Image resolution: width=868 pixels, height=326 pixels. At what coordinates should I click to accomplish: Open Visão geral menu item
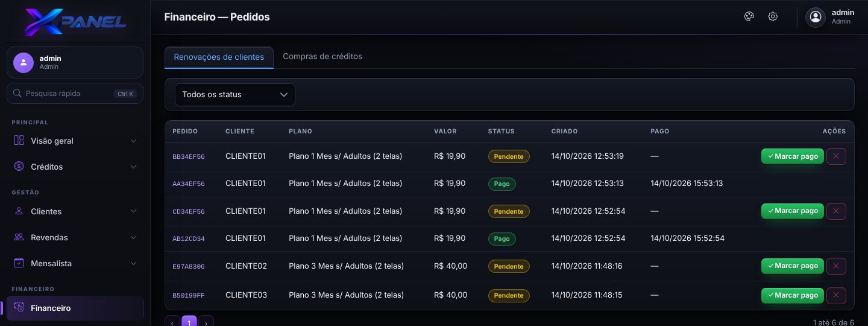point(75,141)
